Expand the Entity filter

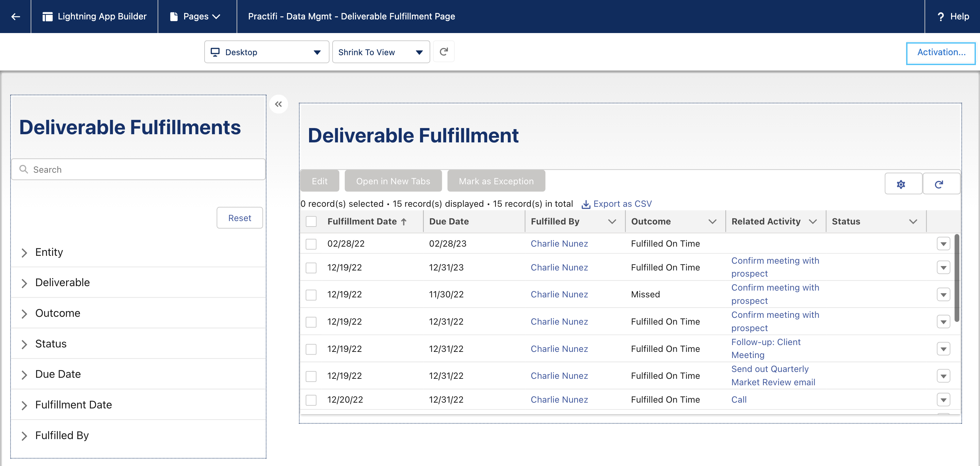pos(24,252)
